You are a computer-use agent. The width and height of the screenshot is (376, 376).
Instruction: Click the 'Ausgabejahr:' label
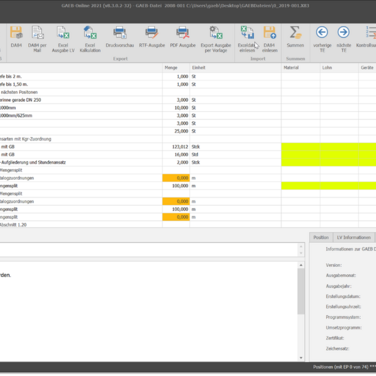339,286
